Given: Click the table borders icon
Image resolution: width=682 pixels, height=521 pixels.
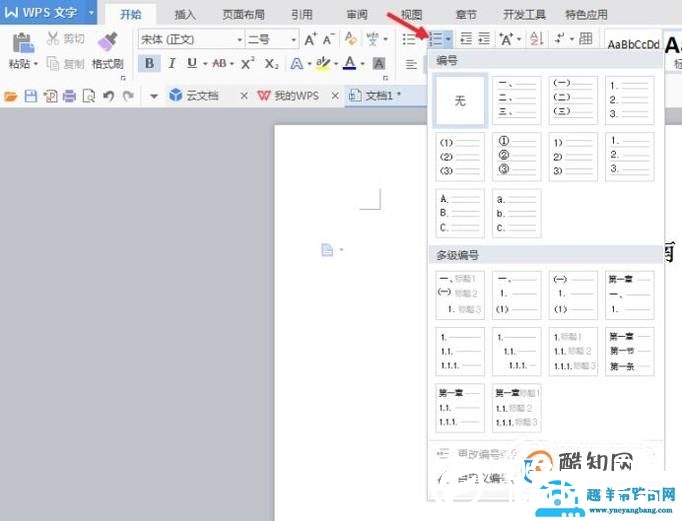Looking at the screenshot, I should tap(586, 39).
